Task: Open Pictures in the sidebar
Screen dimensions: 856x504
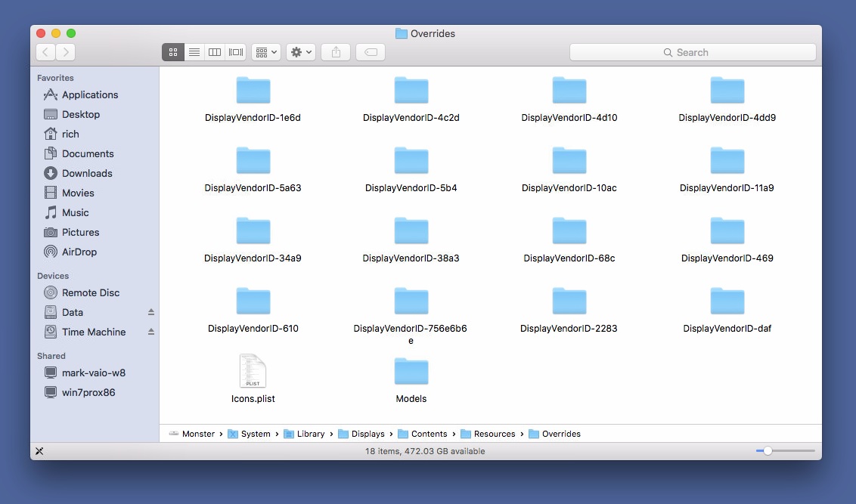Action: click(x=72, y=233)
